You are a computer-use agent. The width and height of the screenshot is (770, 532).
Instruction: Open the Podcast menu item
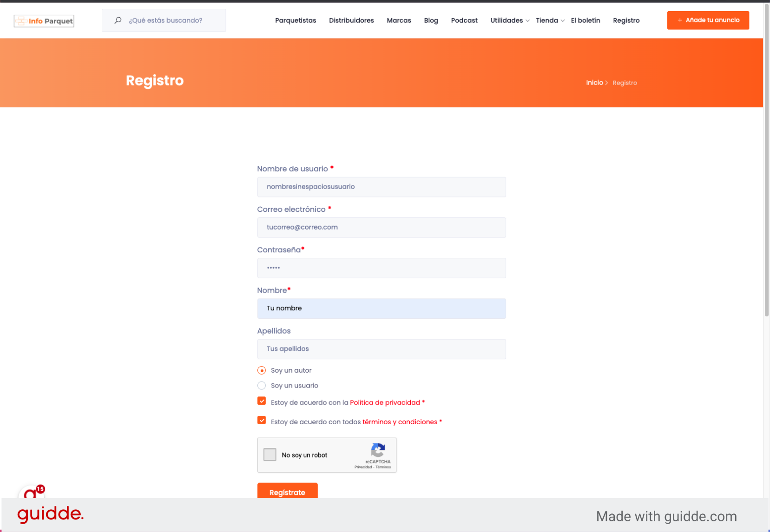464,20
